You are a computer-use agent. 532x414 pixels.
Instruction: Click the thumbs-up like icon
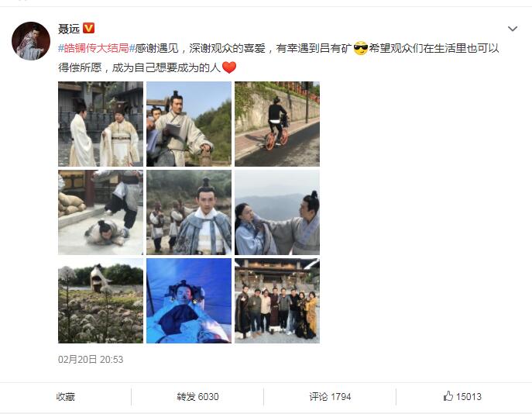point(448,396)
